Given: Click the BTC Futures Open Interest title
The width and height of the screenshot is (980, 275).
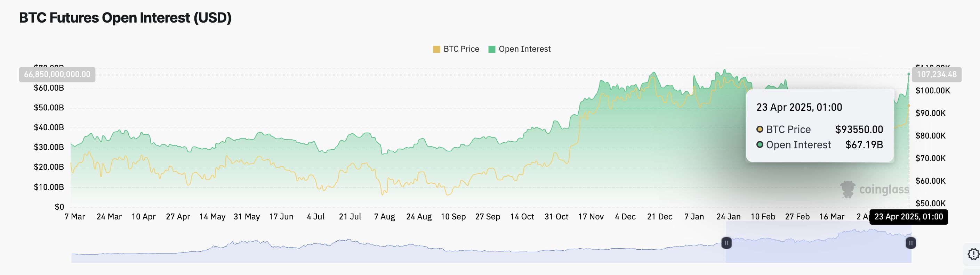Looking at the screenshot, I should click(x=125, y=18).
